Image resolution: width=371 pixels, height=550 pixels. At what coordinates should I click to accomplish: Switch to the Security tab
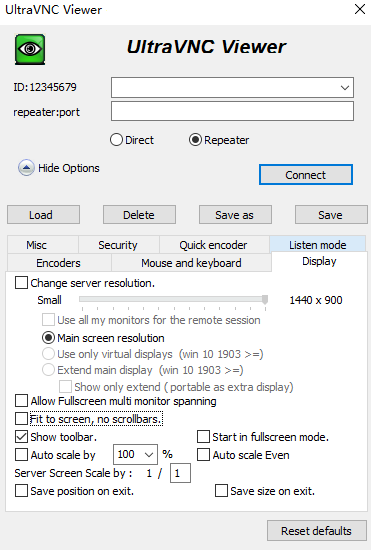tap(118, 245)
